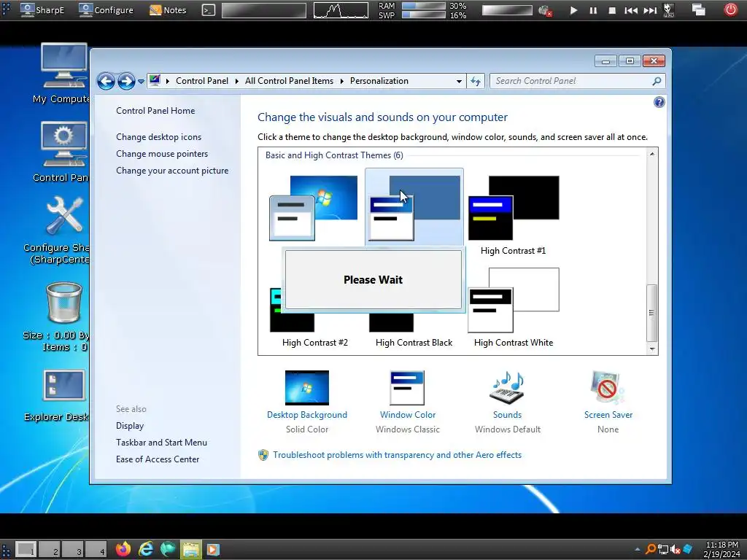
Task: Click the Next track button
Action: [x=650, y=10]
